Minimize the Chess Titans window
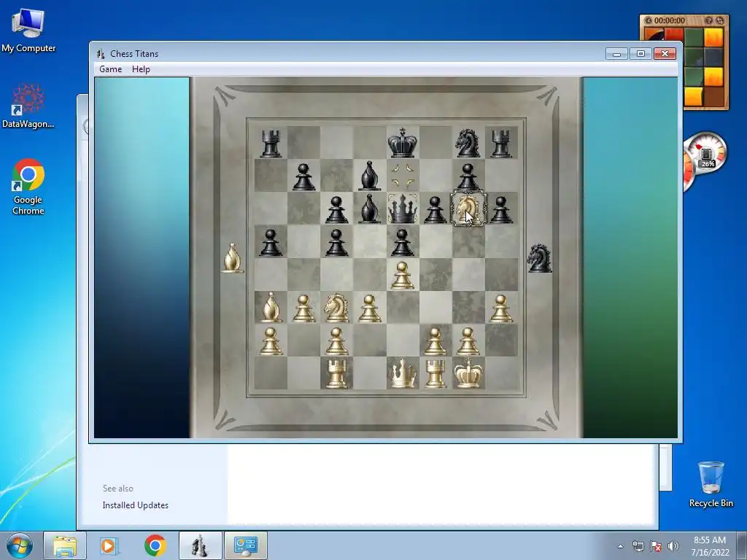Viewport: 747px width, 560px height. [x=616, y=54]
